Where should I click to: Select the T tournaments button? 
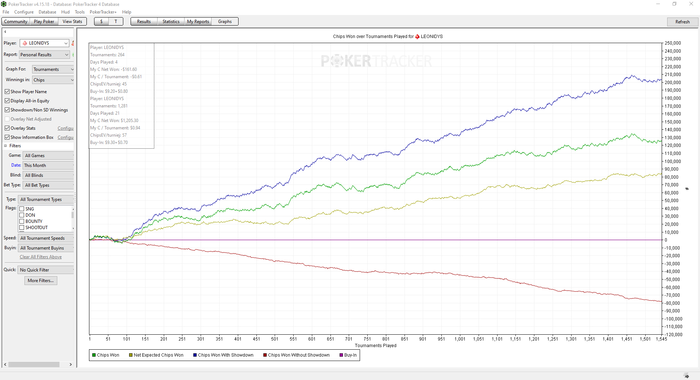(116, 21)
